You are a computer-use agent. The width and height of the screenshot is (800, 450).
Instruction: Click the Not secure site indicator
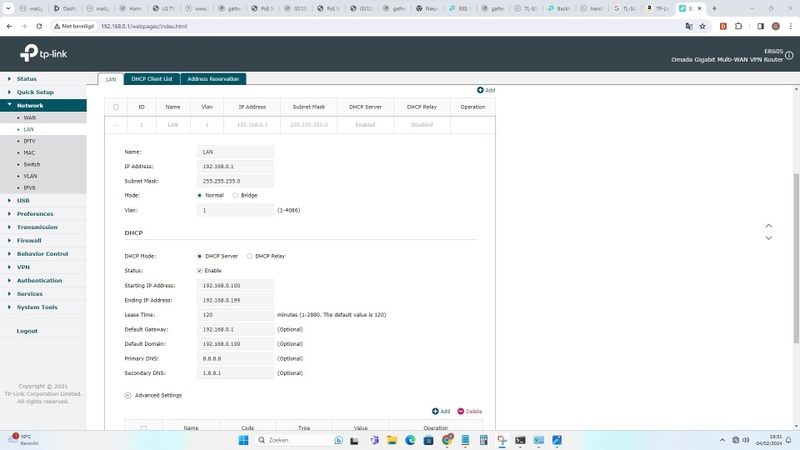click(x=74, y=26)
